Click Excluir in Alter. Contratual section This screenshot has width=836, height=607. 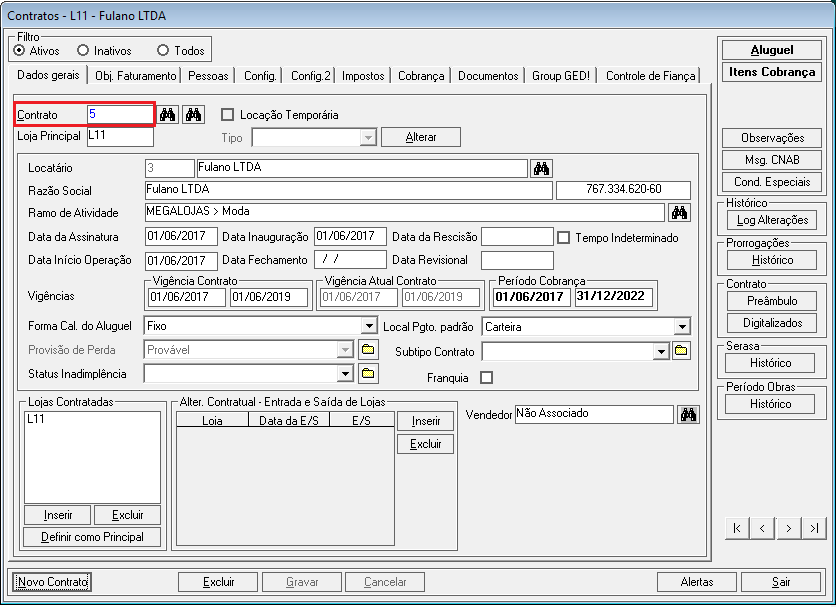click(425, 444)
